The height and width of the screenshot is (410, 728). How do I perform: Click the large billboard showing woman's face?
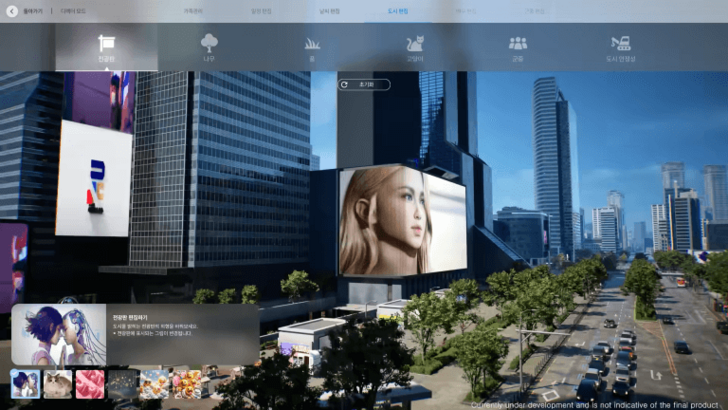[402, 220]
